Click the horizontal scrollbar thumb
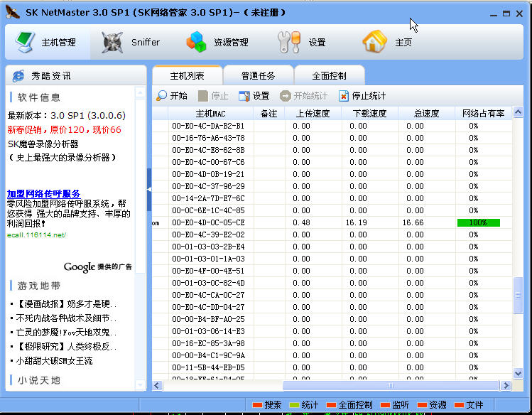The width and height of the screenshot is (532, 415). (x=391, y=385)
